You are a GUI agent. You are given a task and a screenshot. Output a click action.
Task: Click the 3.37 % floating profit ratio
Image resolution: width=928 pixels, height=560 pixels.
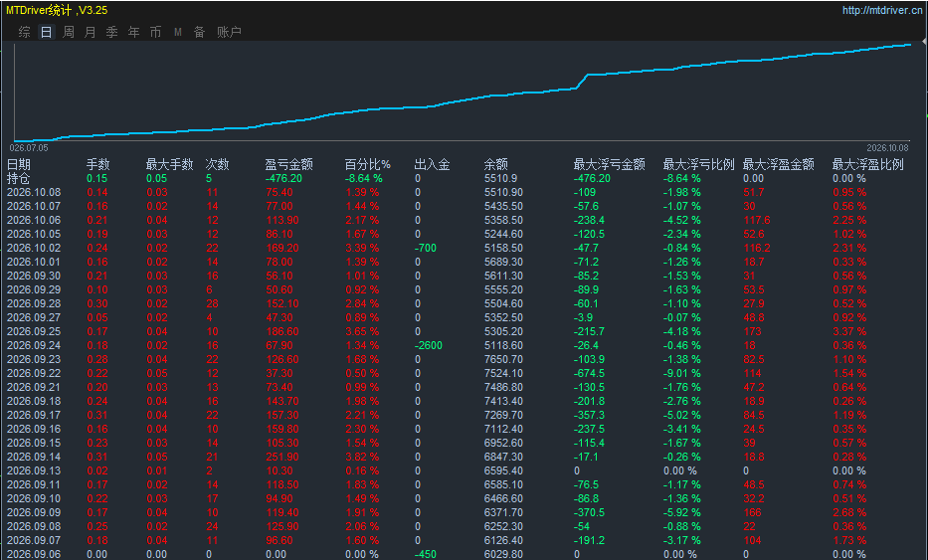[849, 331]
